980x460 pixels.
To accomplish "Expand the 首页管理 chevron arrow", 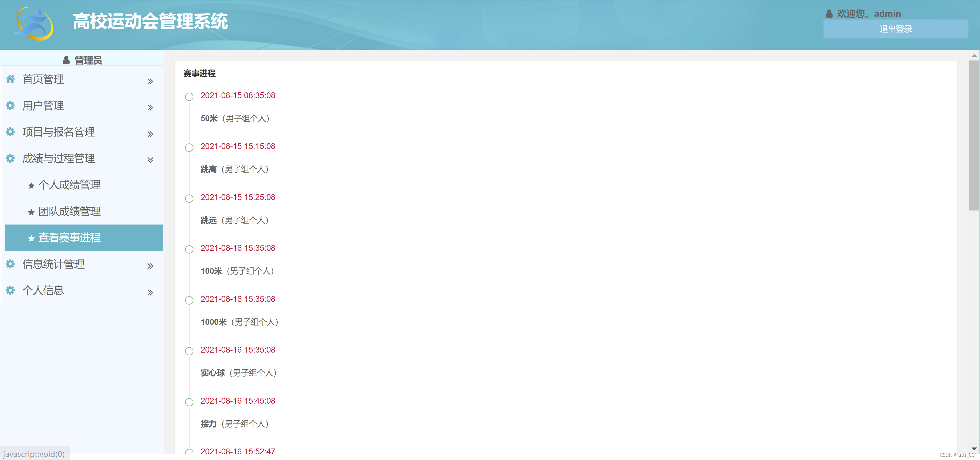I will (150, 81).
